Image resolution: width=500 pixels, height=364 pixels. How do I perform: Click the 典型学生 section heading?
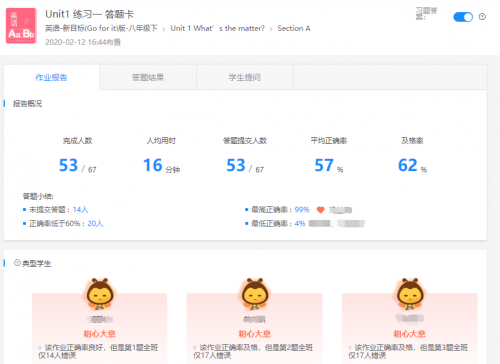tap(37, 263)
